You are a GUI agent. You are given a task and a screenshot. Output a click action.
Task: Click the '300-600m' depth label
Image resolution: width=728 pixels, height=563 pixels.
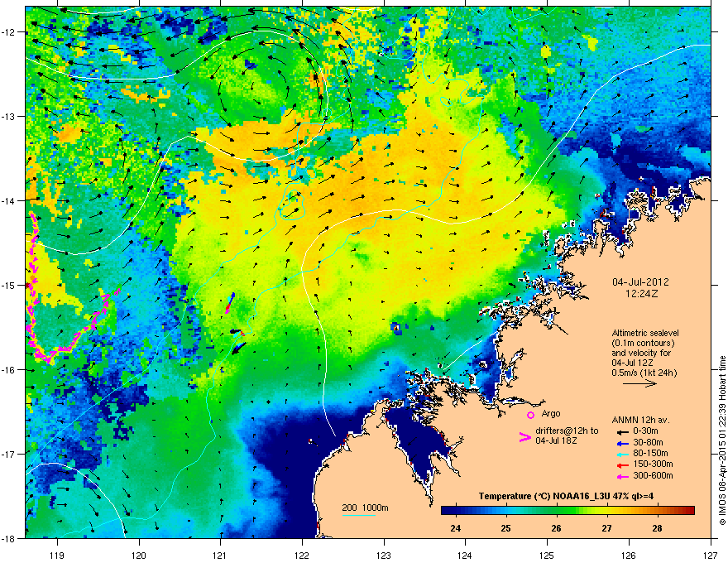tap(653, 476)
